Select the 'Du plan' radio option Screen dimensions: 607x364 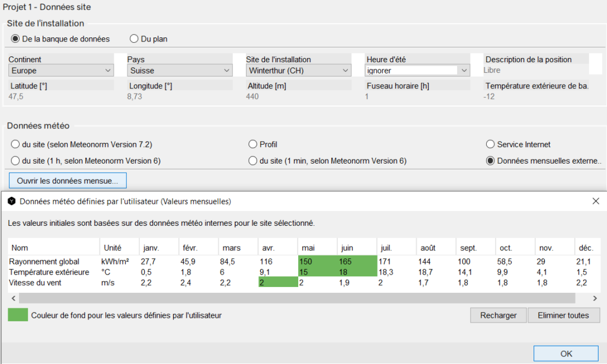134,39
